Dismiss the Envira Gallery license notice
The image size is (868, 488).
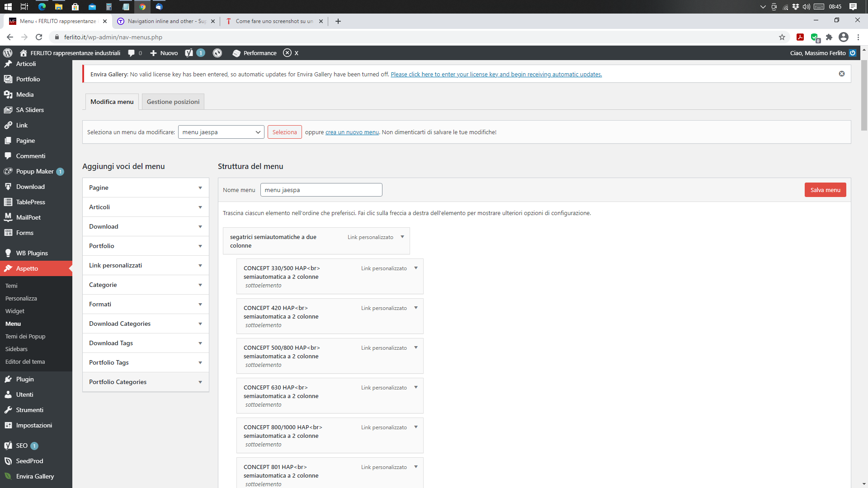pos(842,74)
